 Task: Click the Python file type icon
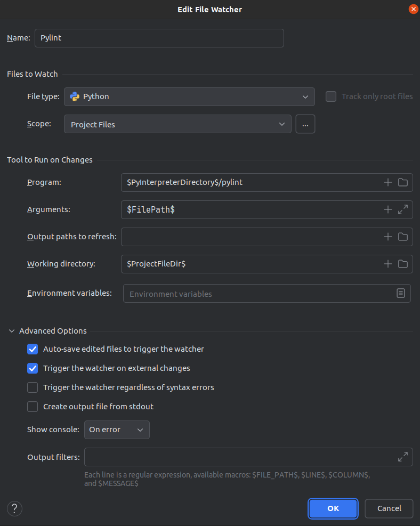(75, 96)
